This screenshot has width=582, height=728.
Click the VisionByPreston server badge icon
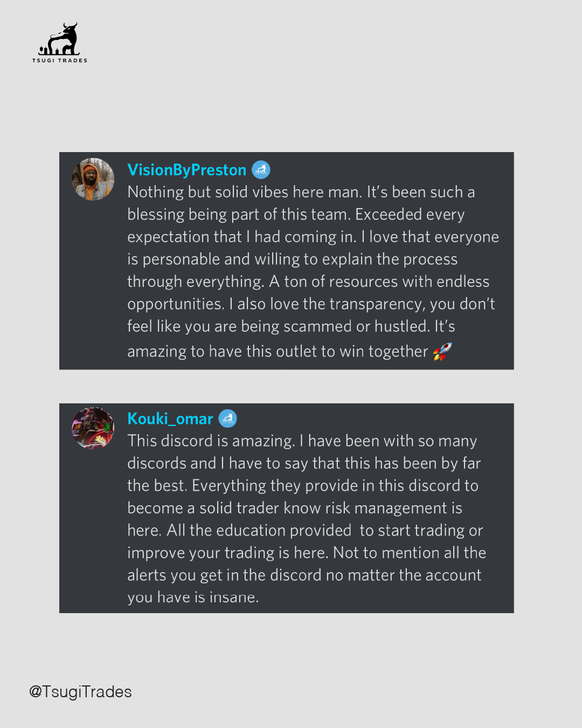click(x=261, y=170)
